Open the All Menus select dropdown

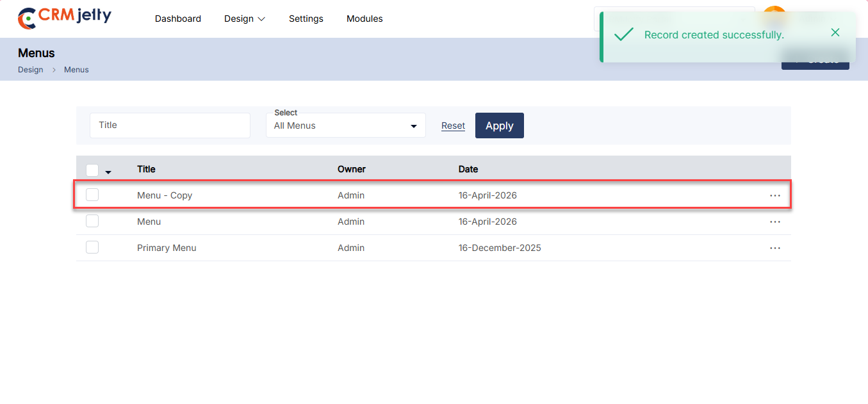pos(345,125)
